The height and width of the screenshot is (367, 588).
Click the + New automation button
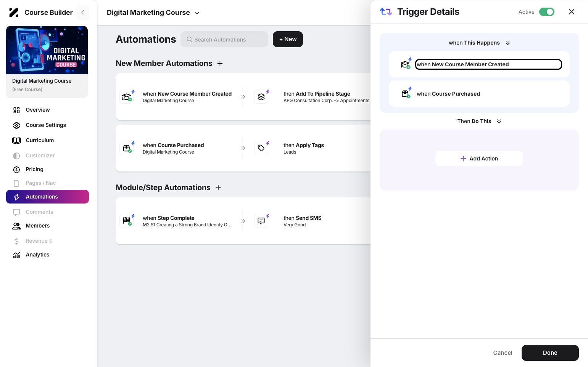288,39
